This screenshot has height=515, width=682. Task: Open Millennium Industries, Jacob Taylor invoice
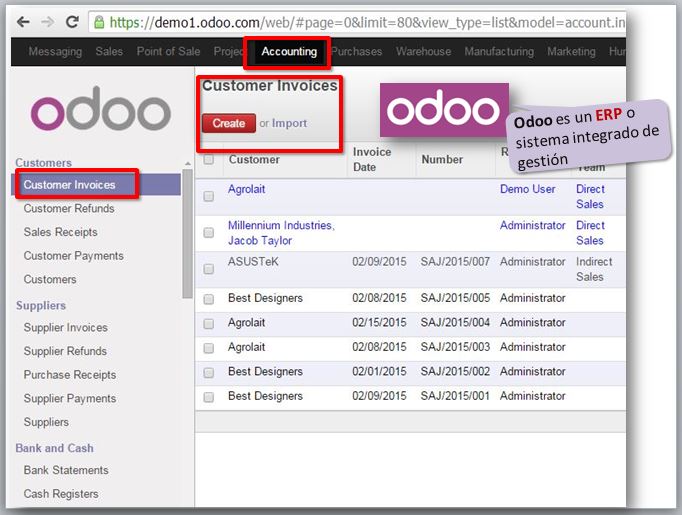[x=281, y=233]
